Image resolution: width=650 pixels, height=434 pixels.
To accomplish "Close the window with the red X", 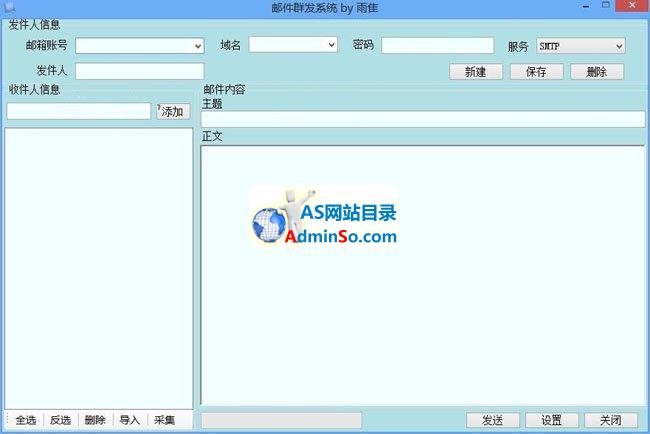I will (x=632, y=5).
